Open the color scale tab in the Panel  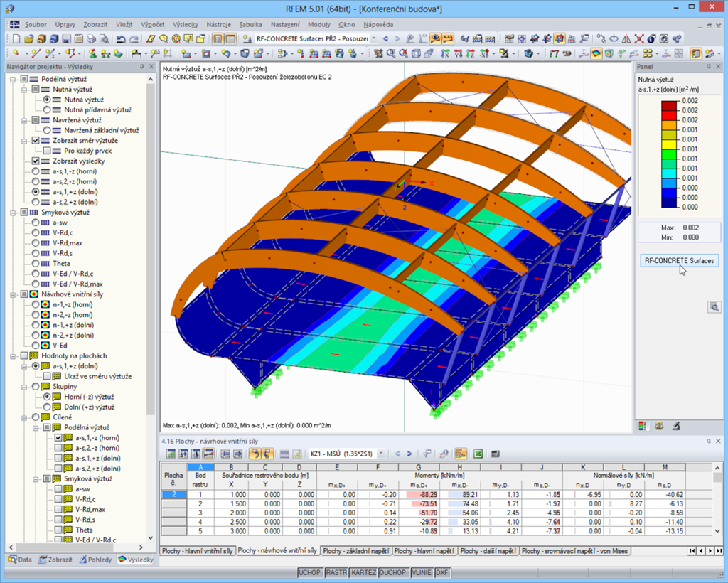[x=642, y=425]
